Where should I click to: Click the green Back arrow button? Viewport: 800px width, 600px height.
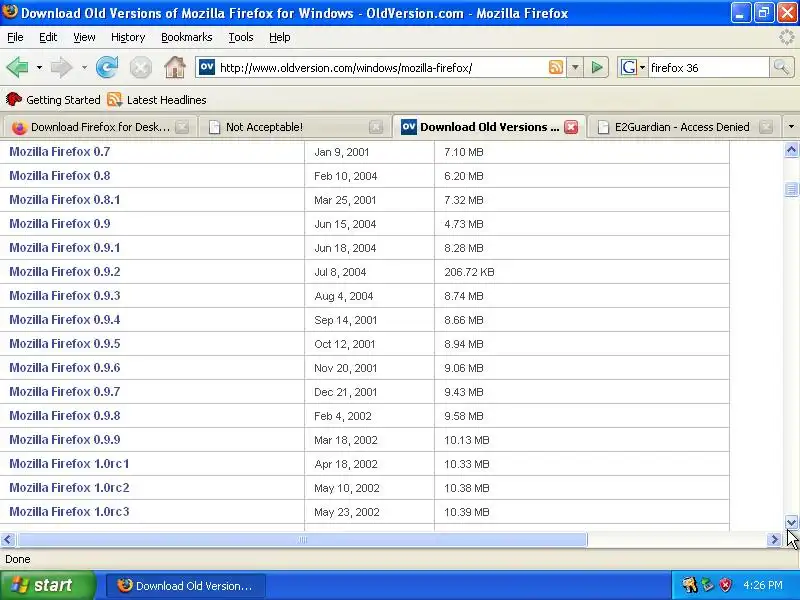coord(18,67)
